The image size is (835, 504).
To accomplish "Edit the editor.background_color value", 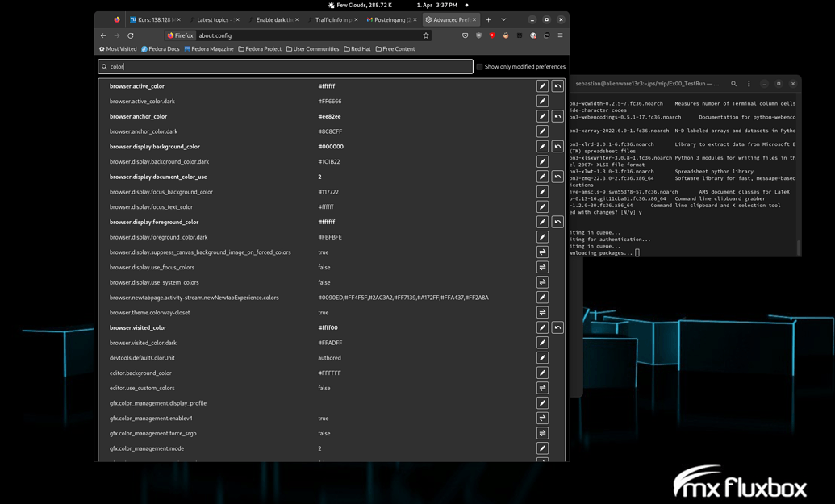I will point(542,373).
